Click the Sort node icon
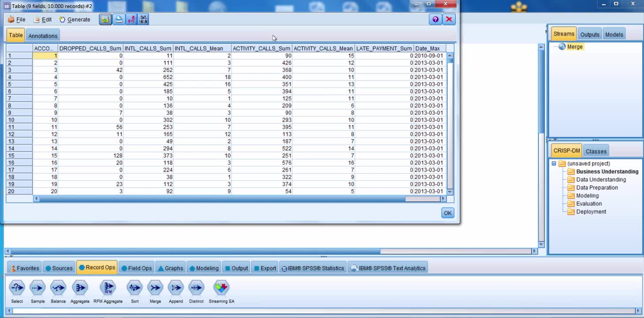Viewport: 644px width, 318px height. [x=135, y=288]
